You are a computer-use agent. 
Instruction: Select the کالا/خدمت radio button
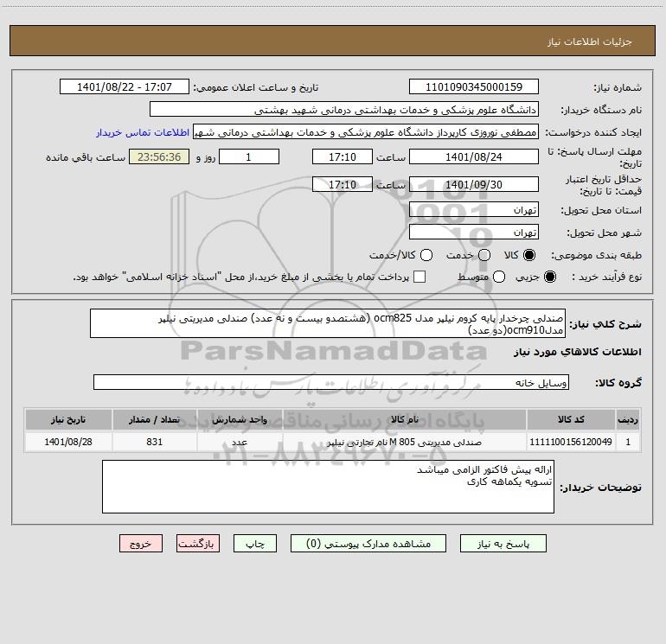(426, 255)
